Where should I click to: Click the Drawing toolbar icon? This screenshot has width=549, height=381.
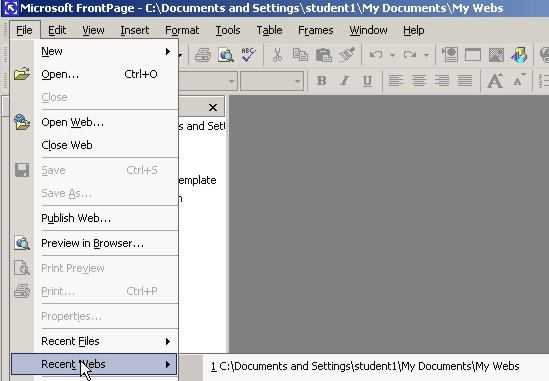pyautogui.click(x=519, y=55)
